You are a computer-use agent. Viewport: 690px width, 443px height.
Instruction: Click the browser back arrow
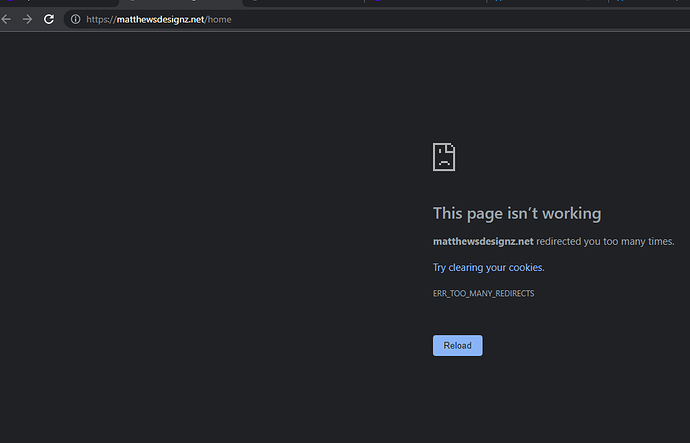coord(8,19)
